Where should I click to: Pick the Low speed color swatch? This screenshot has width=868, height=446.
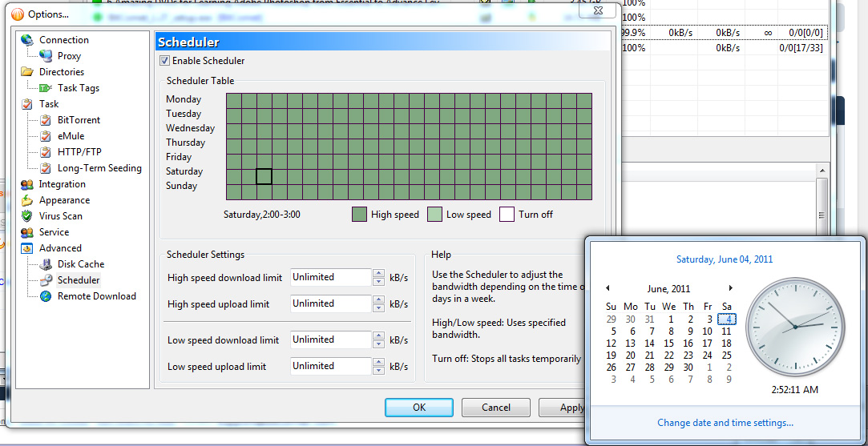(x=434, y=215)
